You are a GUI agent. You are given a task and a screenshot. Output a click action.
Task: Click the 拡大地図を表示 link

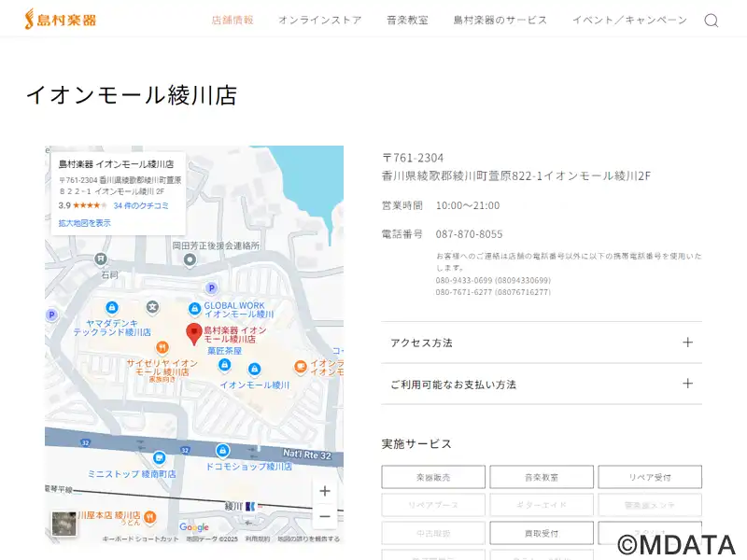(84, 223)
